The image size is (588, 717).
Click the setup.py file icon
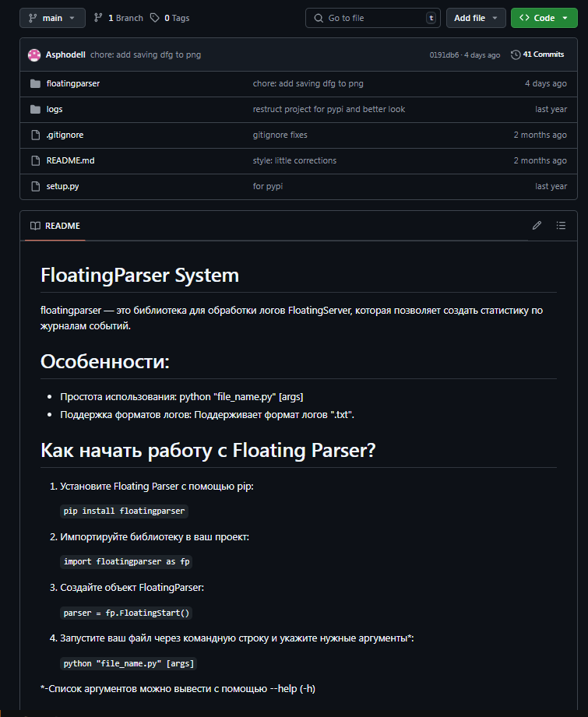click(34, 186)
